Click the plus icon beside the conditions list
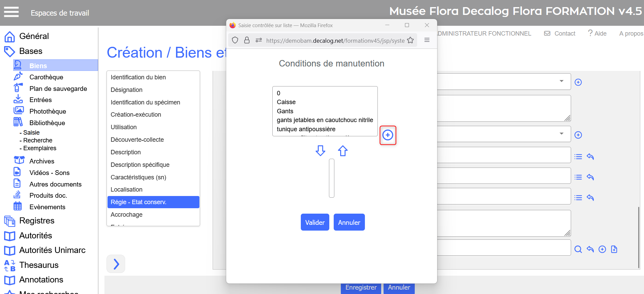Image resolution: width=644 pixels, height=294 pixels. (x=388, y=135)
